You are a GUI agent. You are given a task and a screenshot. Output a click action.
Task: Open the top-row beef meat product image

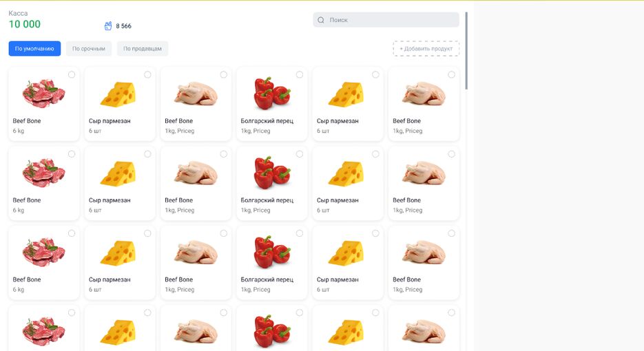click(43, 93)
